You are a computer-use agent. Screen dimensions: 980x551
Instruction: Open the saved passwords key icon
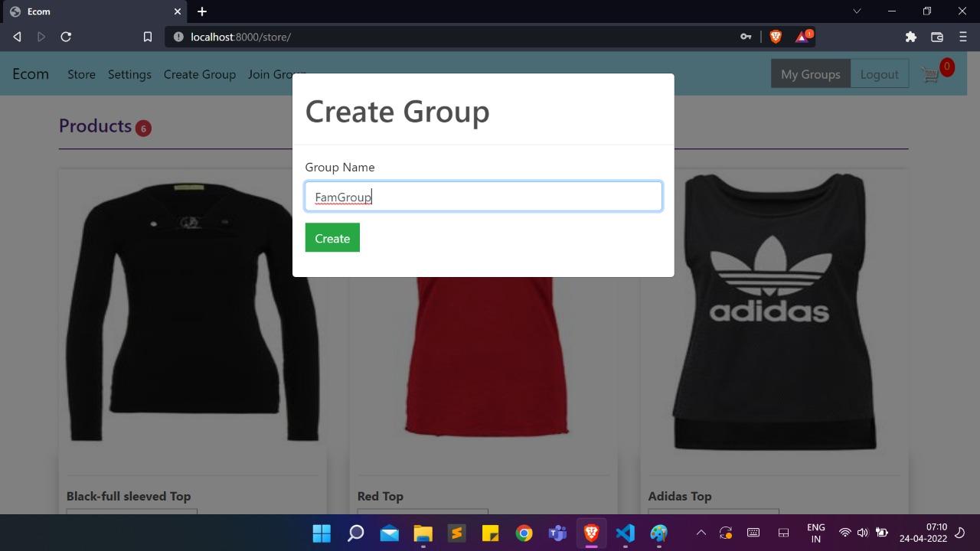pos(745,37)
